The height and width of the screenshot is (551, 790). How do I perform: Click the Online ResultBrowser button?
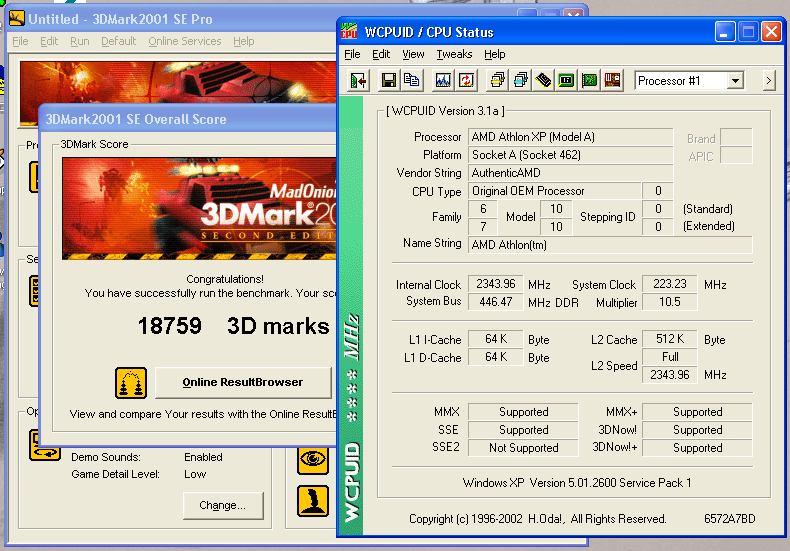pos(243,382)
